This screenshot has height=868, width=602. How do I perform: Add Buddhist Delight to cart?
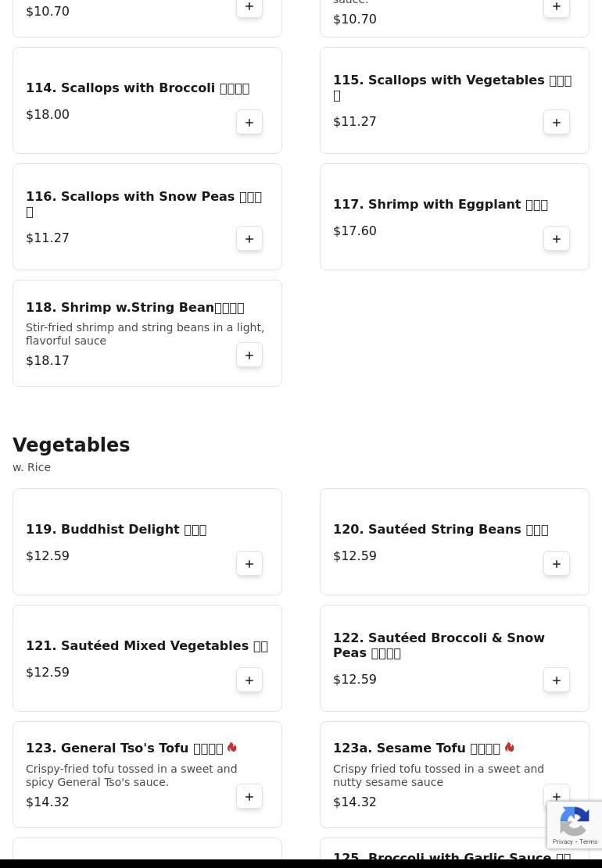pos(249,564)
